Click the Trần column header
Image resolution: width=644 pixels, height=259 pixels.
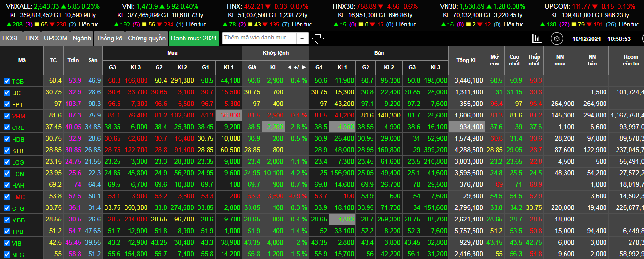click(x=73, y=60)
